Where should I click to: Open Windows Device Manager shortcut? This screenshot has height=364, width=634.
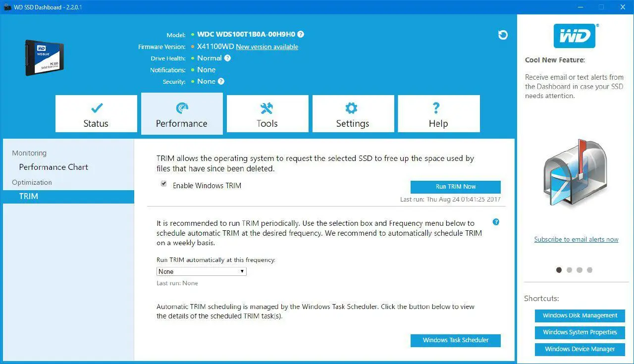coord(580,349)
